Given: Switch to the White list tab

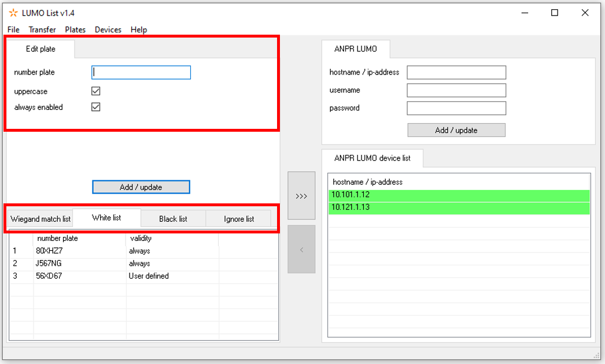Looking at the screenshot, I should 106,218.
